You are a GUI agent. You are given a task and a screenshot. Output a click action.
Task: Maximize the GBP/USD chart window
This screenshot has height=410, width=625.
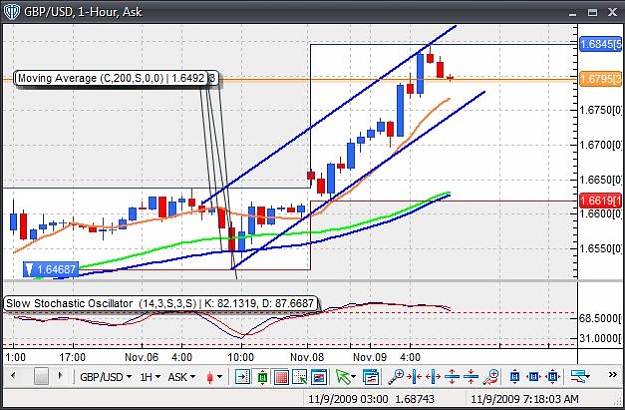(592, 12)
